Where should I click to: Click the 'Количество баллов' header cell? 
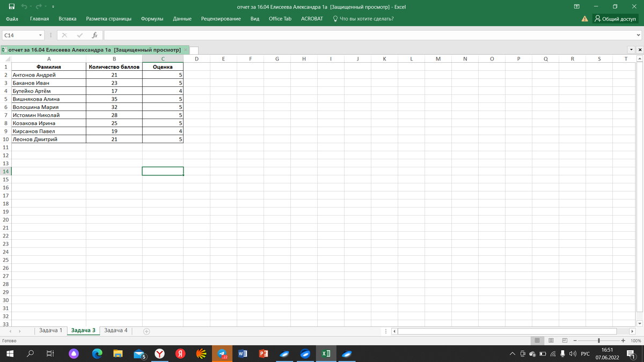(114, 67)
